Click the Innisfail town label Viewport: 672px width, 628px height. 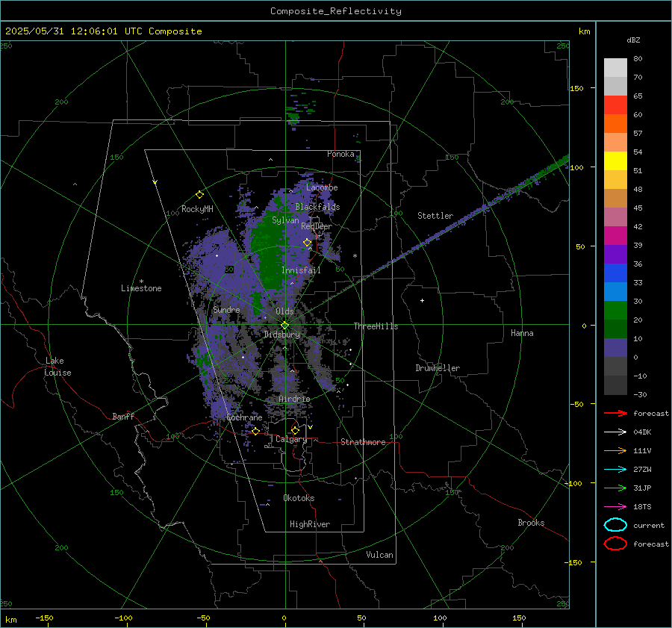pos(301,270)
